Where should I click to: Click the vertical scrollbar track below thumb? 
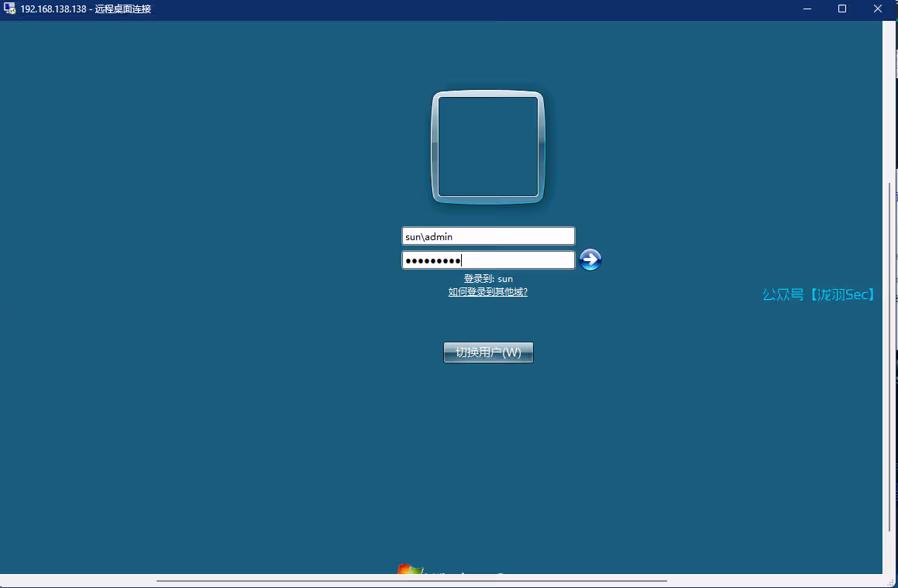(x=889, y=552)
